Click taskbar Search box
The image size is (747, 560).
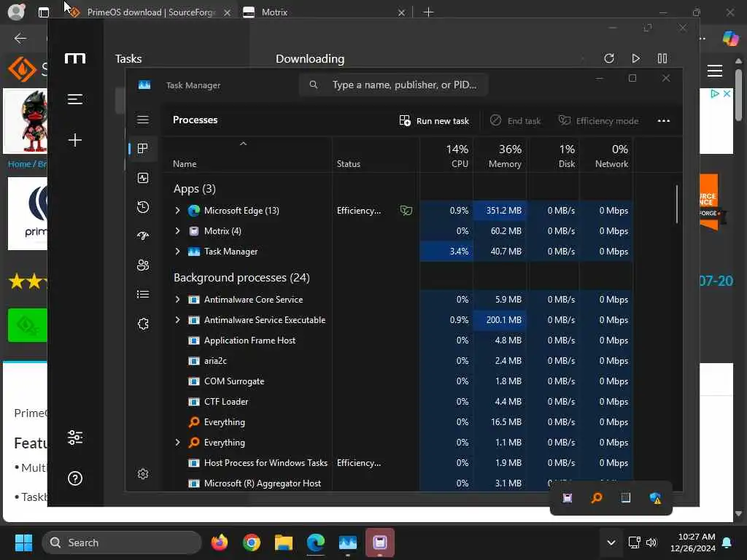pyautogui.click(x=122, y=542)
